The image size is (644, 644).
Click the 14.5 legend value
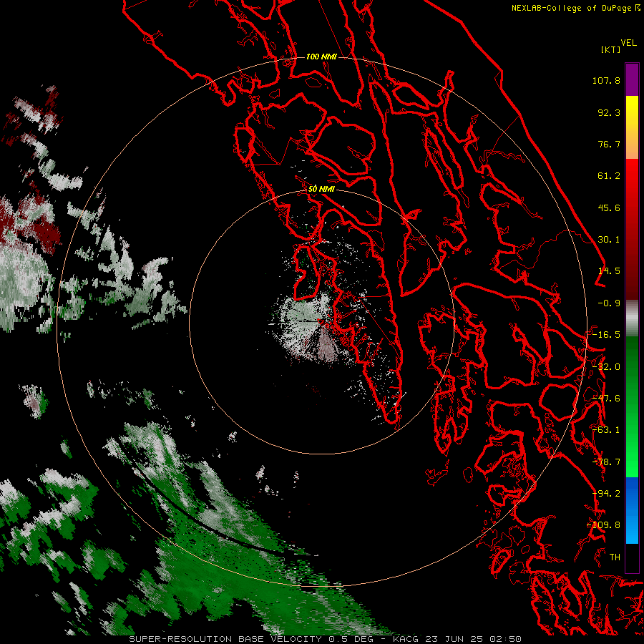click(x=609, y=271)
